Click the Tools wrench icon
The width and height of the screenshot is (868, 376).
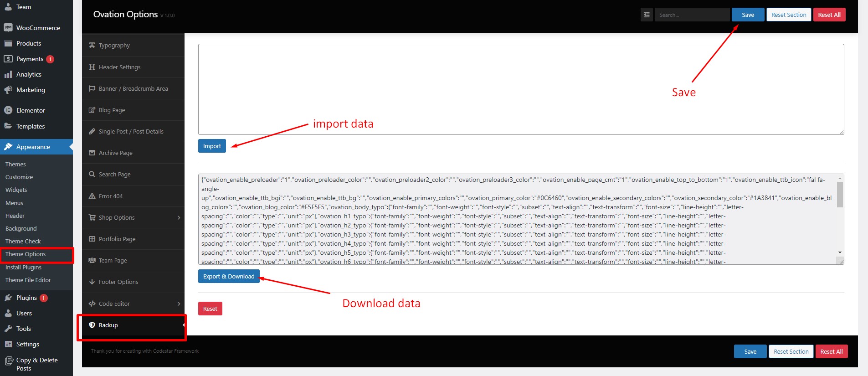pyautogui.click(x=8, y=329)
